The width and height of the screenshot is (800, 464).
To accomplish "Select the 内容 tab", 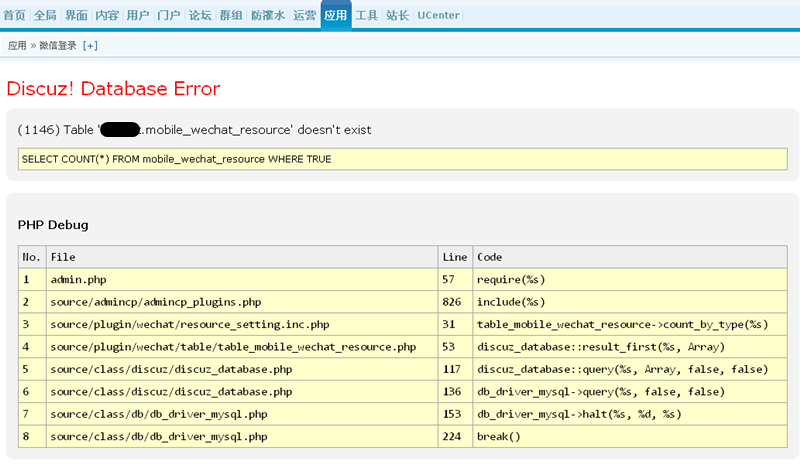I will tap(107, 15).
